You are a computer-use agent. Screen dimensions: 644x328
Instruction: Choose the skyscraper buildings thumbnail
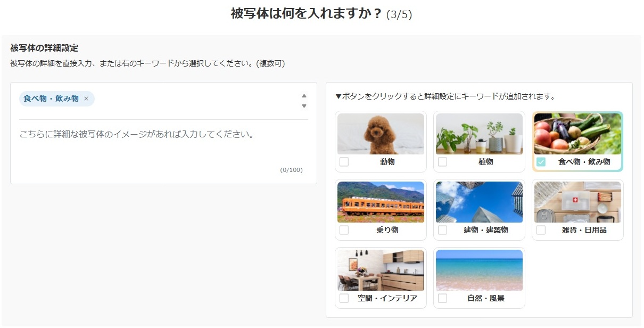(x=479, y=202)
